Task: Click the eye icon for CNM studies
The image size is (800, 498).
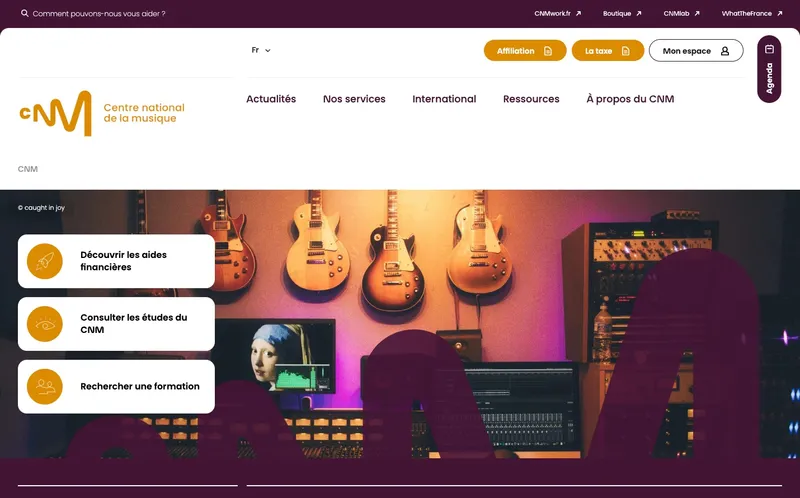Action: point(45,324)
